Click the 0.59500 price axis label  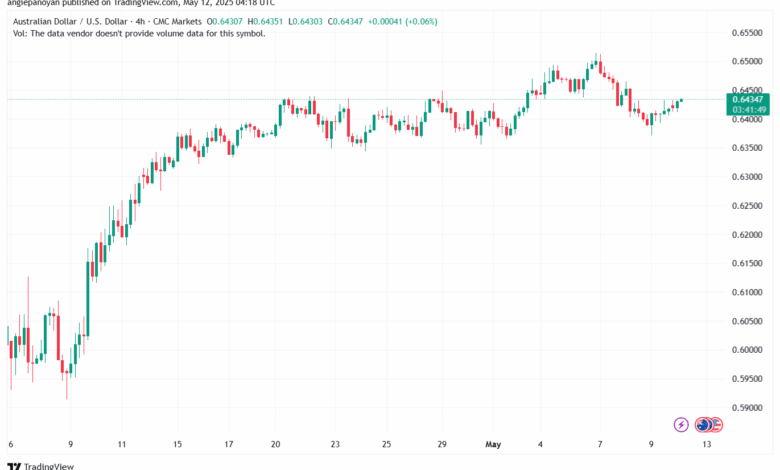coord(747,379)
